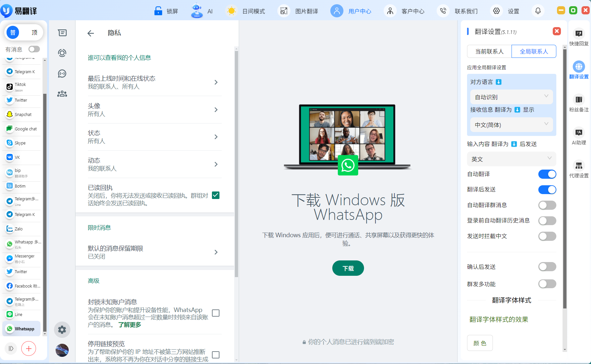Check disable link previews box
Viewport: 591px width, 364px height.
(x=216, y=355)
